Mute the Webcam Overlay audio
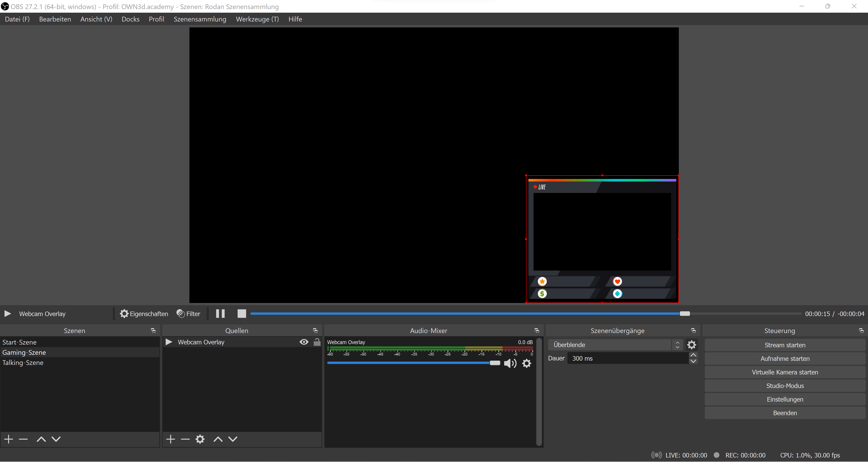This screenshot has width=868, height=462. [x=510, y=363]
